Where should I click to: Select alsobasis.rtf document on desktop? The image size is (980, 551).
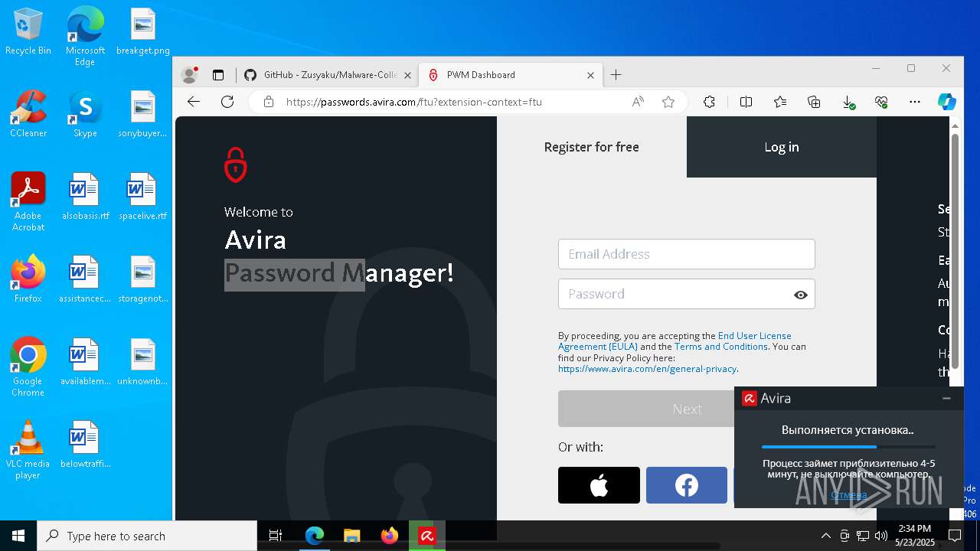click(x=85, y=197)
